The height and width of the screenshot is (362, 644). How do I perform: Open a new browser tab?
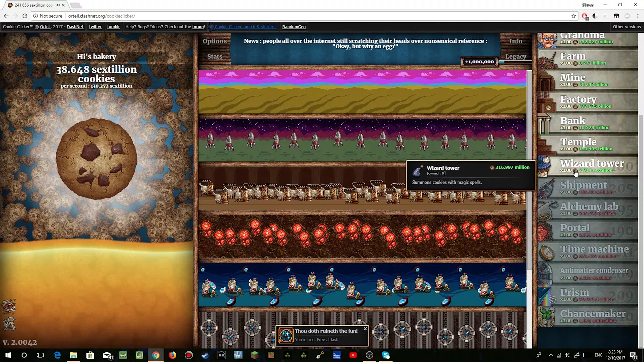coord(75,5)
